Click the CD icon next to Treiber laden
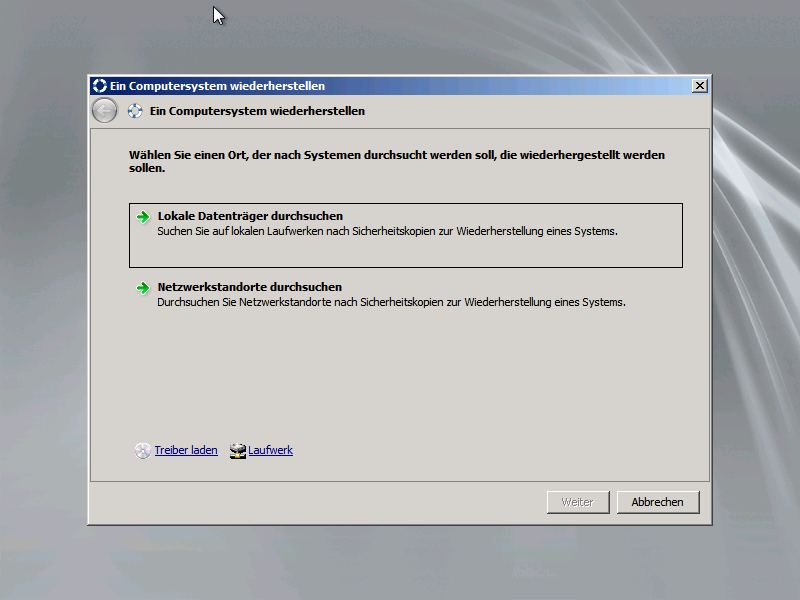Viewport: 800px width, 600px height. tap(143, 451)
